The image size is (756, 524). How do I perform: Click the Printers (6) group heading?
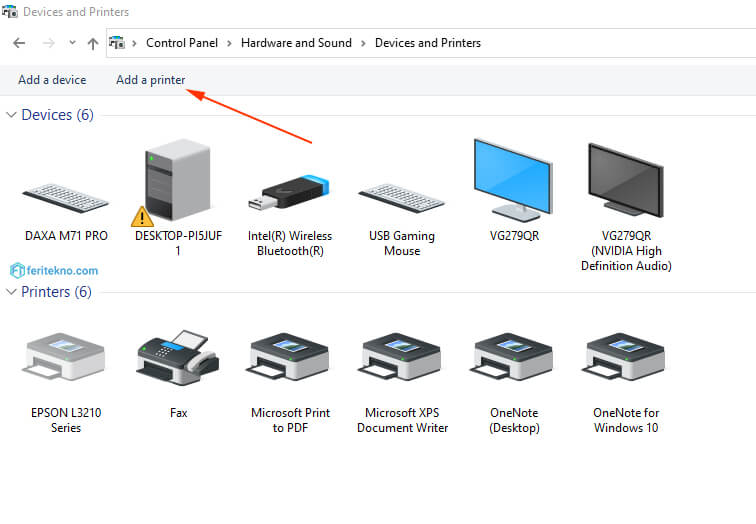pos(56,292)
